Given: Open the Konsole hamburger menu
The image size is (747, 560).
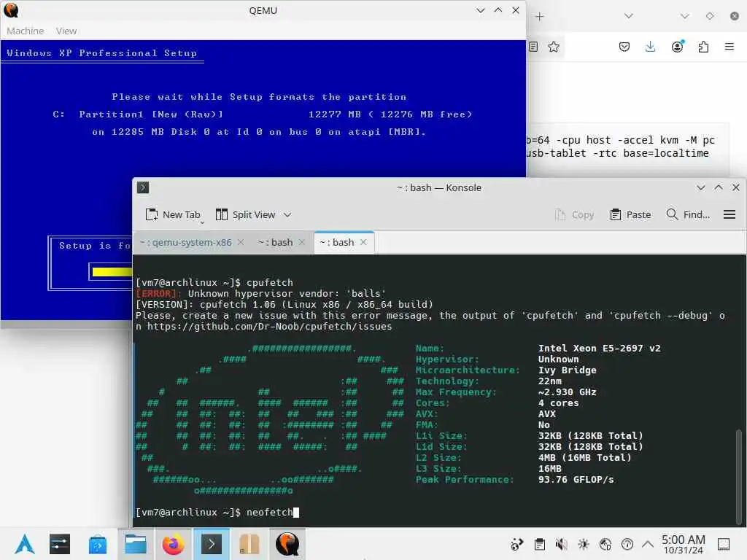Looking at the screenshot, I should point(729,215).
